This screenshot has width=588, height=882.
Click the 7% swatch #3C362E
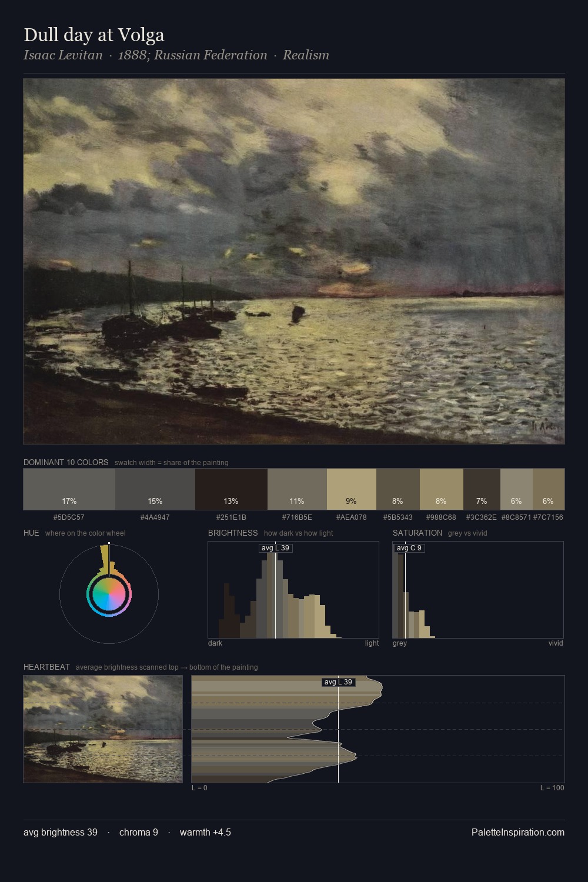(x=482, y=489)
